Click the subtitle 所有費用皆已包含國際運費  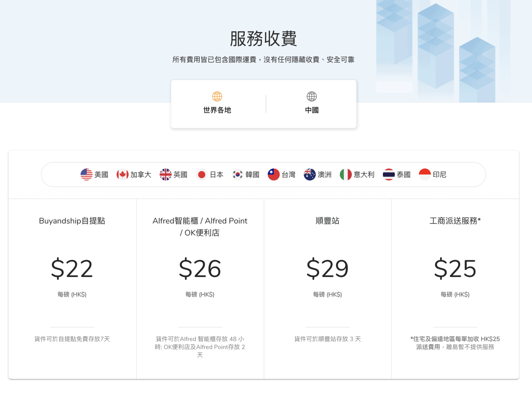click(x=214, y=59)
